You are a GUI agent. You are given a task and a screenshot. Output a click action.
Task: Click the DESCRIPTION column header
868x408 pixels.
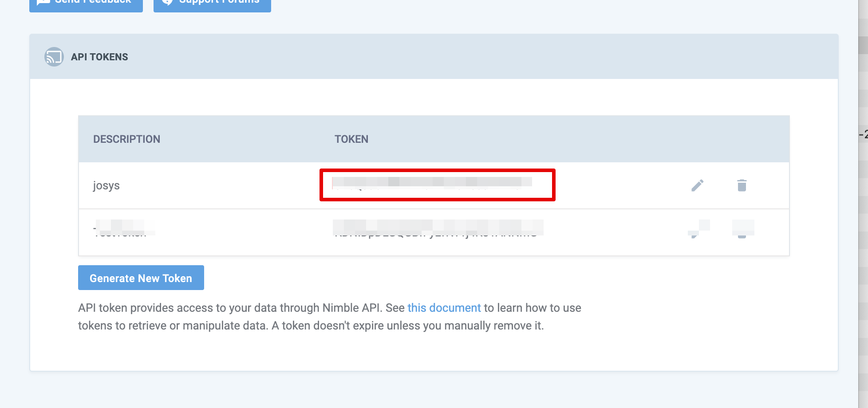pos(126,139)
